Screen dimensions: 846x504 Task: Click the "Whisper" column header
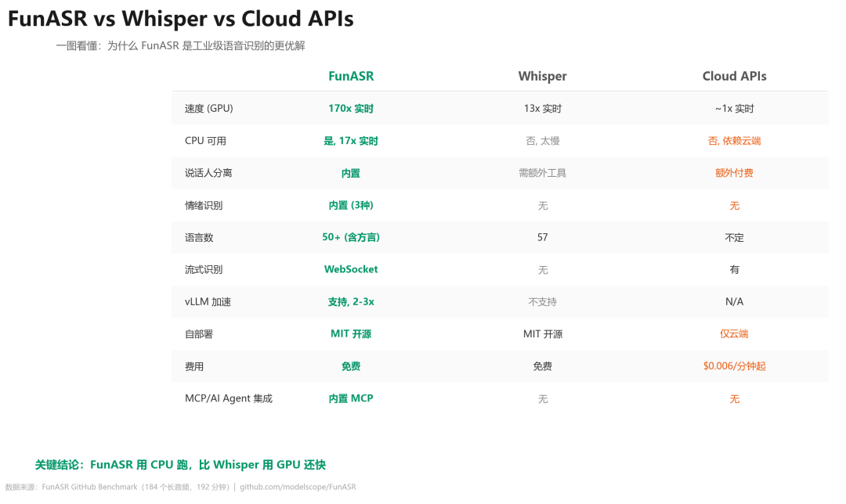tap(542, 76)
